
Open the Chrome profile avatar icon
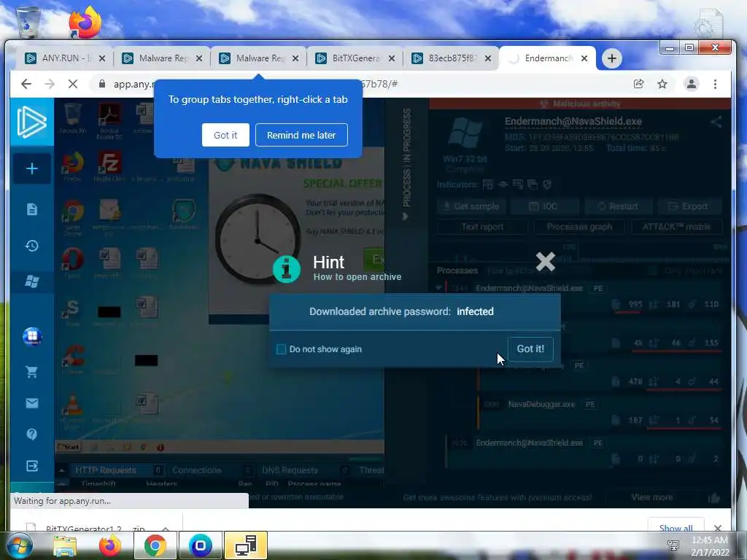click(692, 84)
